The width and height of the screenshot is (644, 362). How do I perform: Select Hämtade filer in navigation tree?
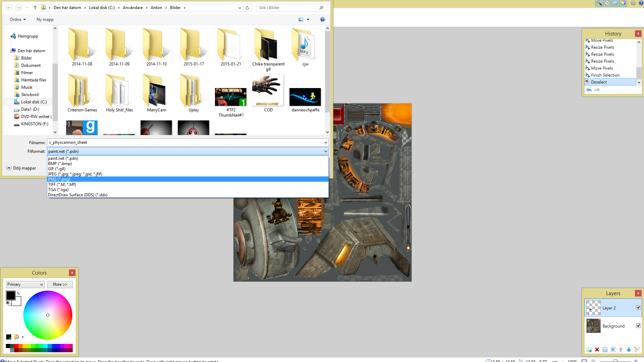tap(30, 80)
